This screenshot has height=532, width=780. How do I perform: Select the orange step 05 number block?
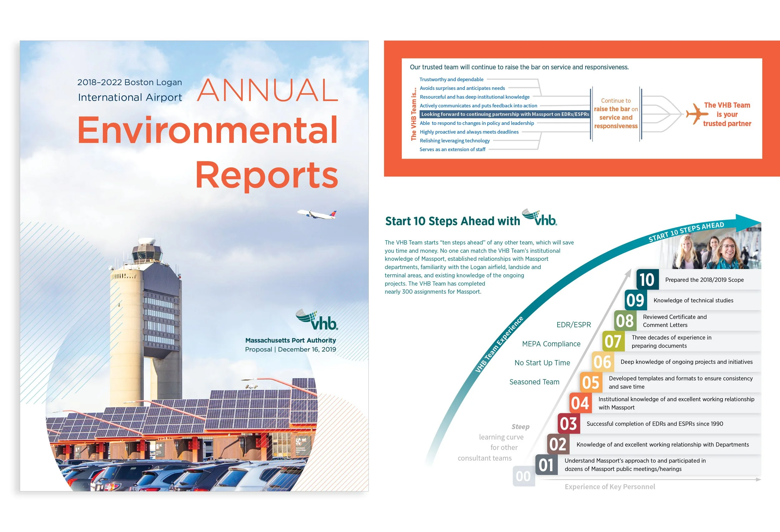[x=591, y=382]
